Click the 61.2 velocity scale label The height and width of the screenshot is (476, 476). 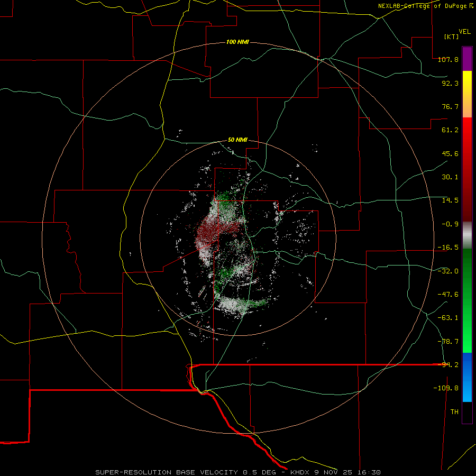[x=450, y=130]
